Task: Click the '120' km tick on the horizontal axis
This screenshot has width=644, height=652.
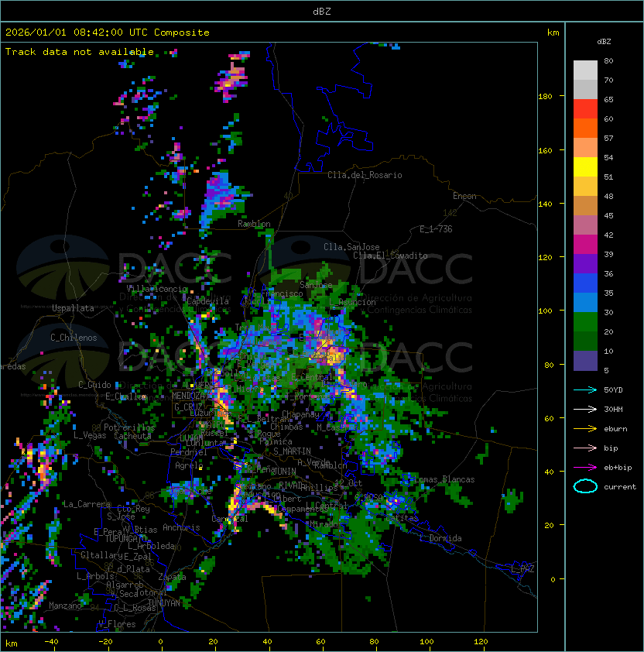Action: pos(481,641)
